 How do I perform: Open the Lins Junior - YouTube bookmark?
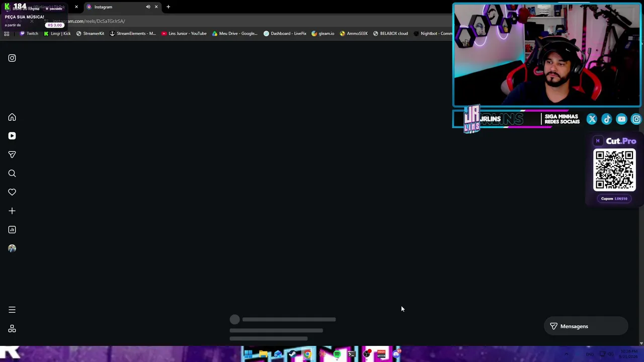point(184,34)
